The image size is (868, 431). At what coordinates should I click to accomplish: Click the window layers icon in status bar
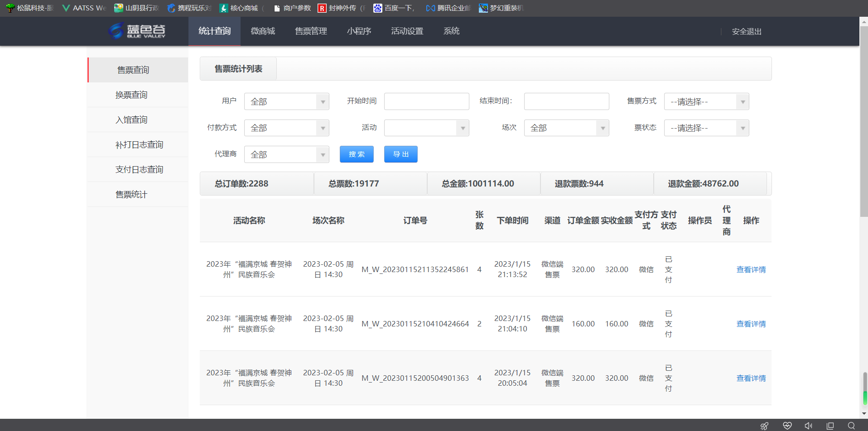tap(830, 426)
